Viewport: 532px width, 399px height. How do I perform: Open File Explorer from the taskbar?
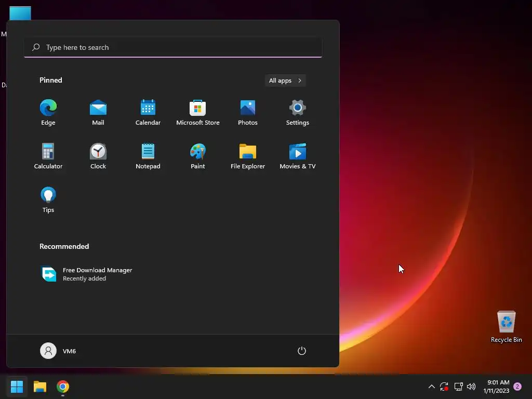coord(40,387)
